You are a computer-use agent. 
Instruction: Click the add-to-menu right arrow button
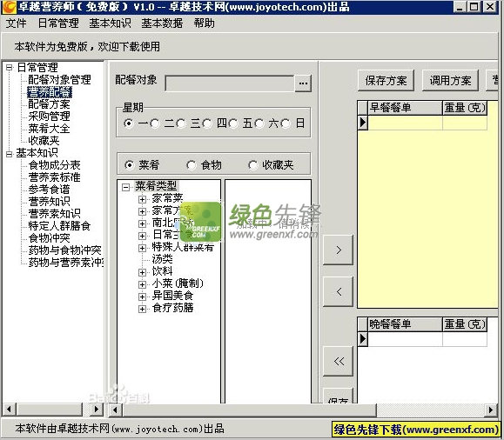338,250
